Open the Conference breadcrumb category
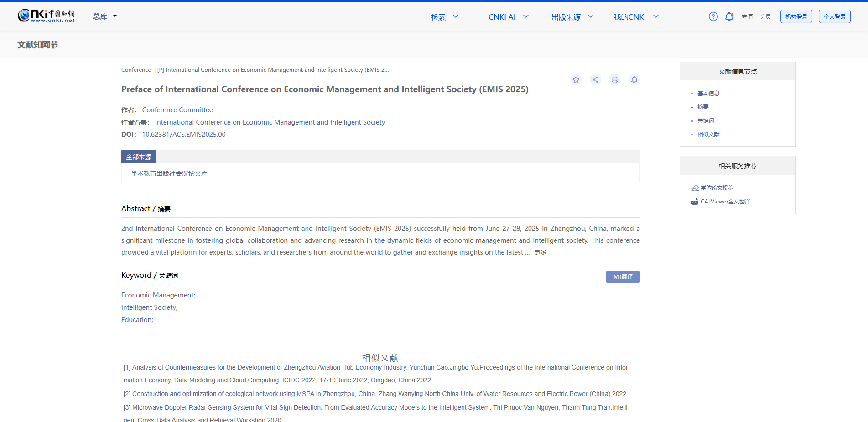This screenshot has width=868, height=422. 136,70
